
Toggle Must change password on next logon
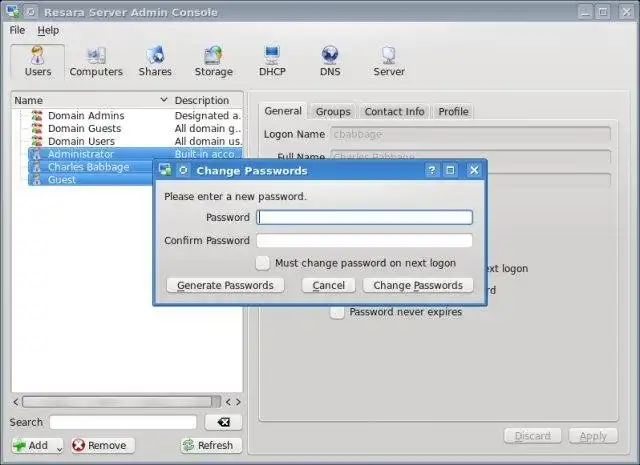click(x=262, y=263)
